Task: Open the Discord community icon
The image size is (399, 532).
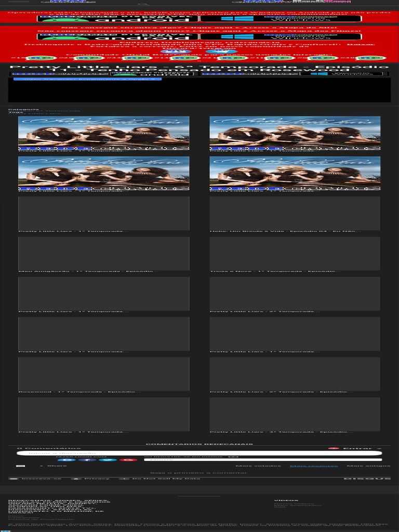Action: tap(176, 51)
